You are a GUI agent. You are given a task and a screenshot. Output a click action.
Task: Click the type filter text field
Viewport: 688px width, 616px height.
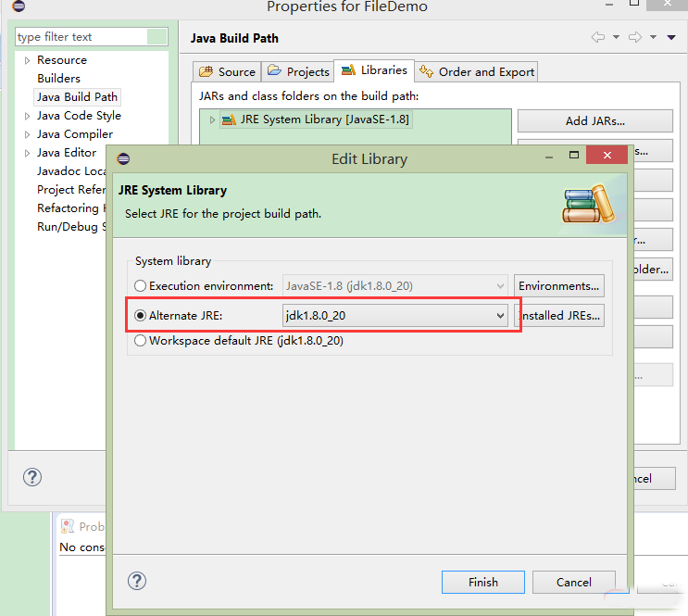[81, 37]
